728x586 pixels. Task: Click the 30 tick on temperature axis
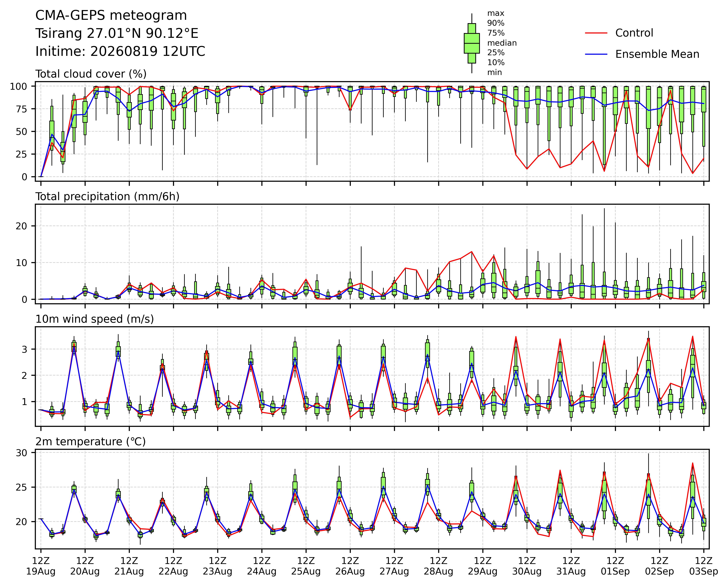(x=21, y=453)
